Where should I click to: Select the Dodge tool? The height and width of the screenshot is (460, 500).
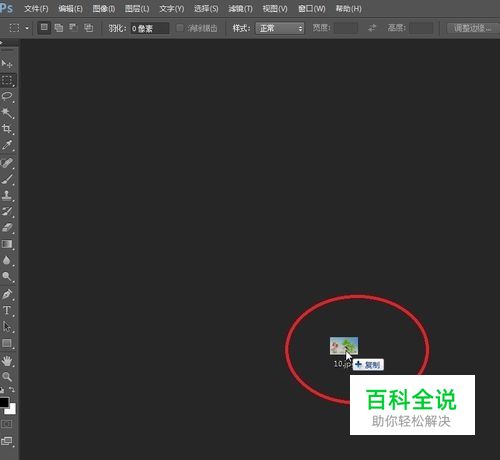click(7, 276)
